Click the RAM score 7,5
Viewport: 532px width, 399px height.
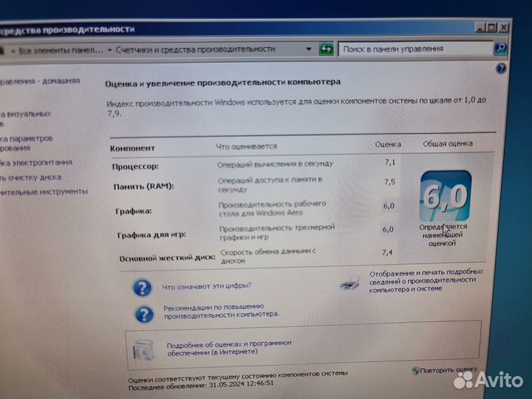(389, 183)
